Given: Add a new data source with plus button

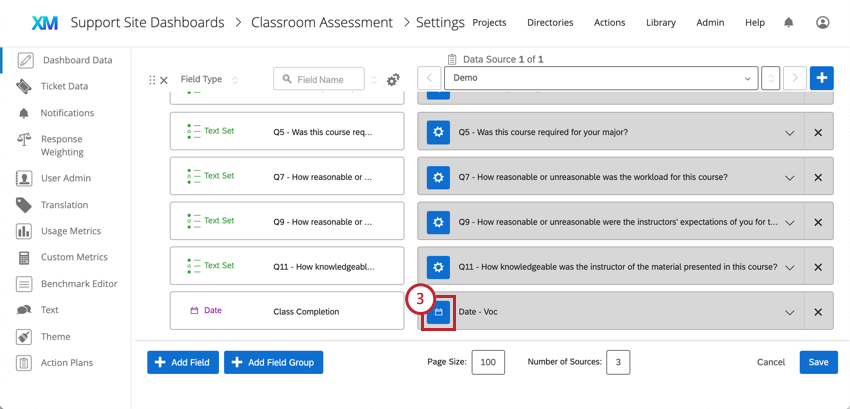Looking at the screenshot, I should point(822,78).
